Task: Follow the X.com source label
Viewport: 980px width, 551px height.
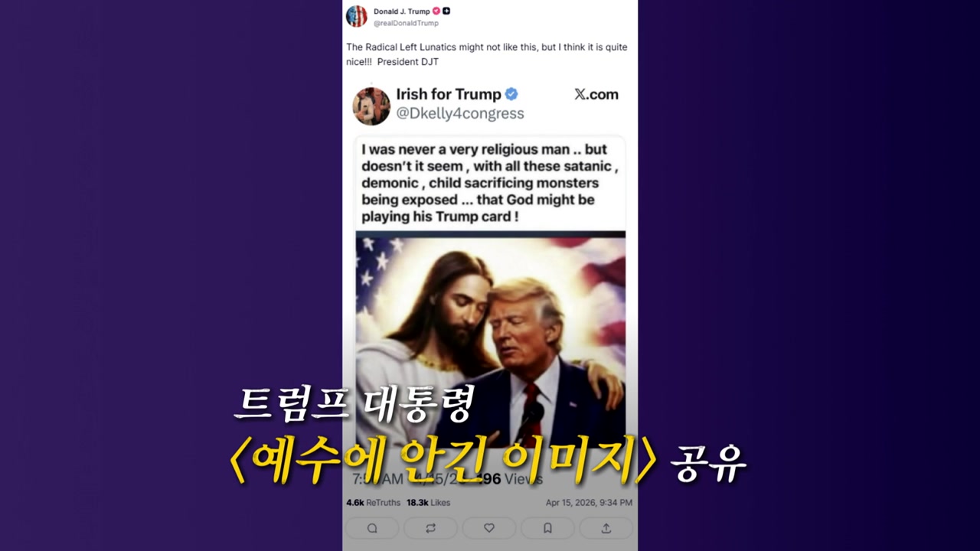Action: (x=596, y=94)
